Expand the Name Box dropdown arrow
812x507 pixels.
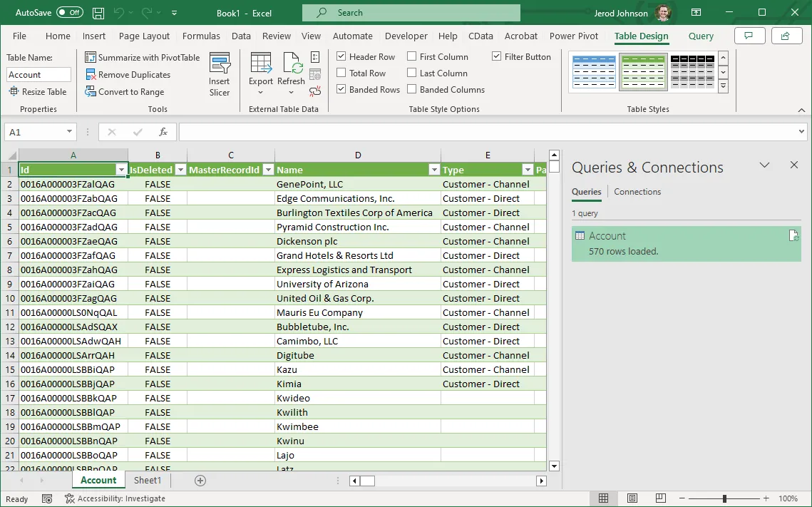pyautogui.click(x=69, y=132)
